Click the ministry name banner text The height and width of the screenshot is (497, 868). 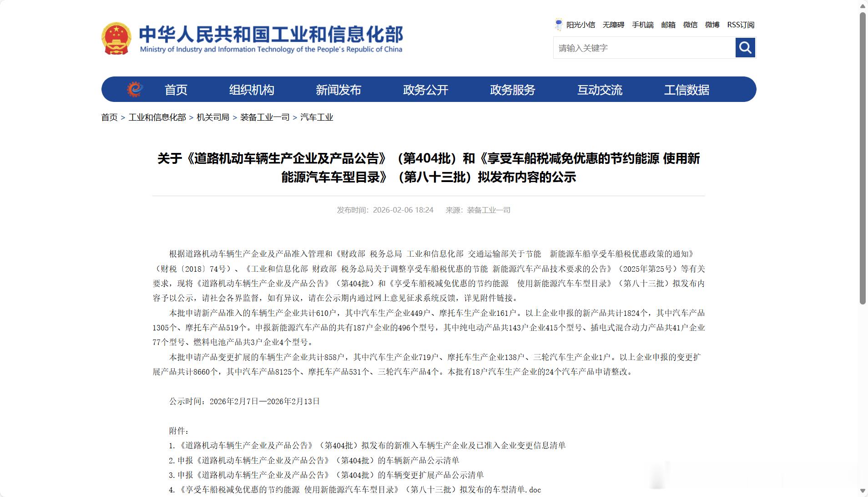tap(271, 39)
